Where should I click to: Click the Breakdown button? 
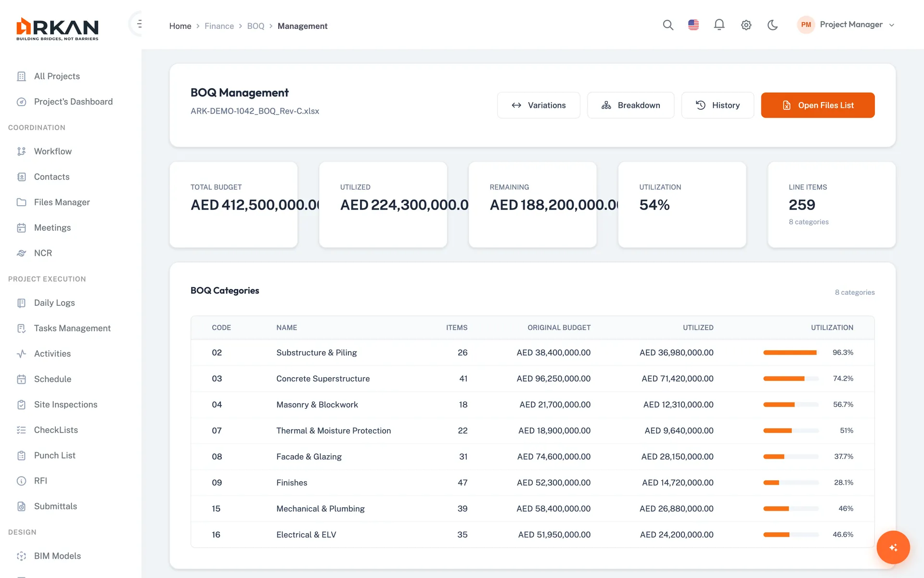click(x=630, y=105)
